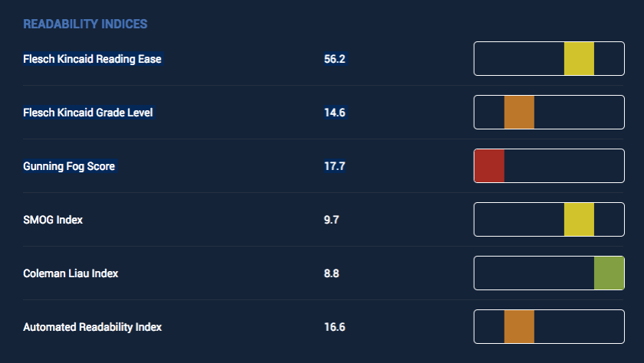Select green segment in the Coleman Liau bar
The image size is (644, 363).
coord(609,273)
